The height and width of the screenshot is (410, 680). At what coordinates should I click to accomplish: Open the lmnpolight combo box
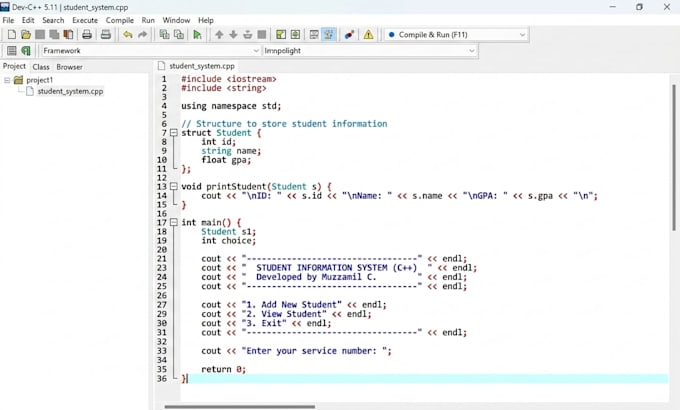pos(369,51)
